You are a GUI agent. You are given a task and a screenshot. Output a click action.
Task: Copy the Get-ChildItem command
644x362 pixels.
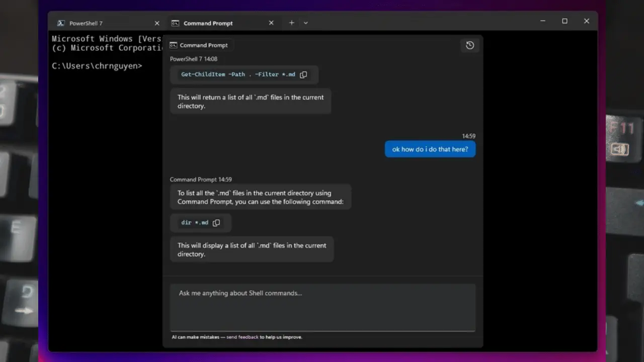(x=303, y=74)
